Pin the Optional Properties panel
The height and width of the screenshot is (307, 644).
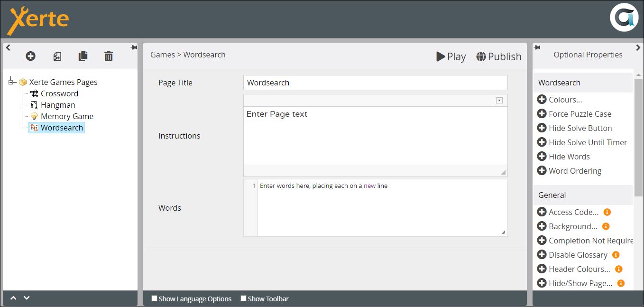click(537, 47)
